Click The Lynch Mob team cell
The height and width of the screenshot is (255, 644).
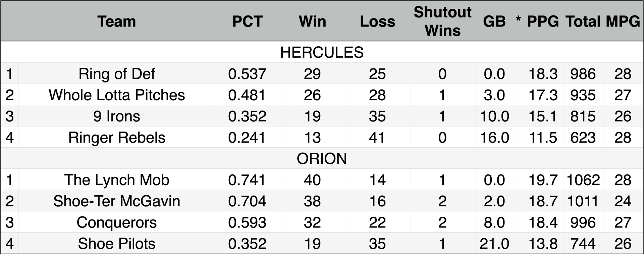[116, 180]
